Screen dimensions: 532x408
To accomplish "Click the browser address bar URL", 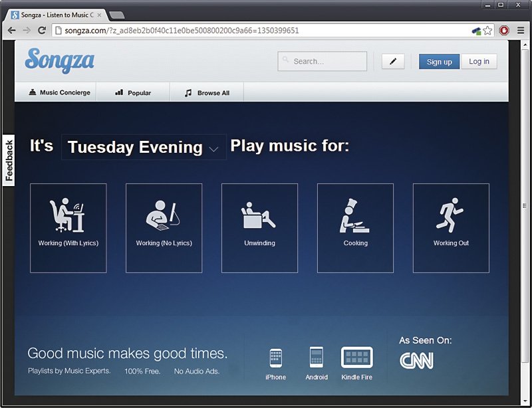I will coord(182,31).
